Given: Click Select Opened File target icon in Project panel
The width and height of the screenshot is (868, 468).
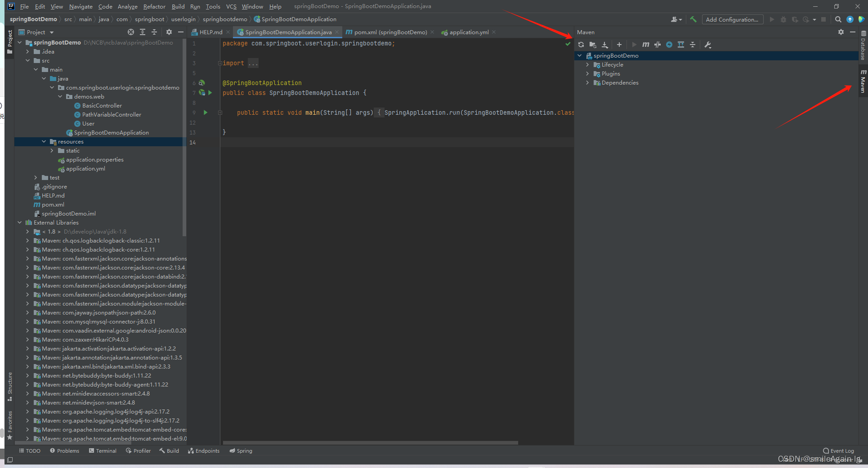Looking at the screenshot, I should [x=131, y=32].
